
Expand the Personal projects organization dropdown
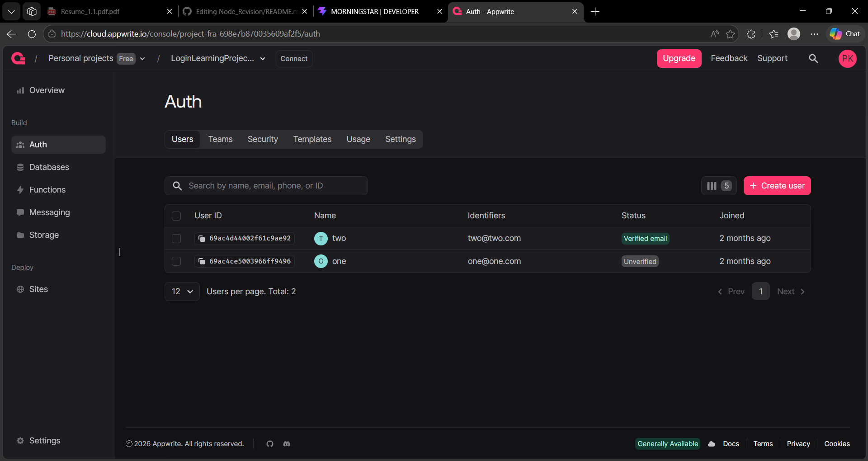(142, 59)
